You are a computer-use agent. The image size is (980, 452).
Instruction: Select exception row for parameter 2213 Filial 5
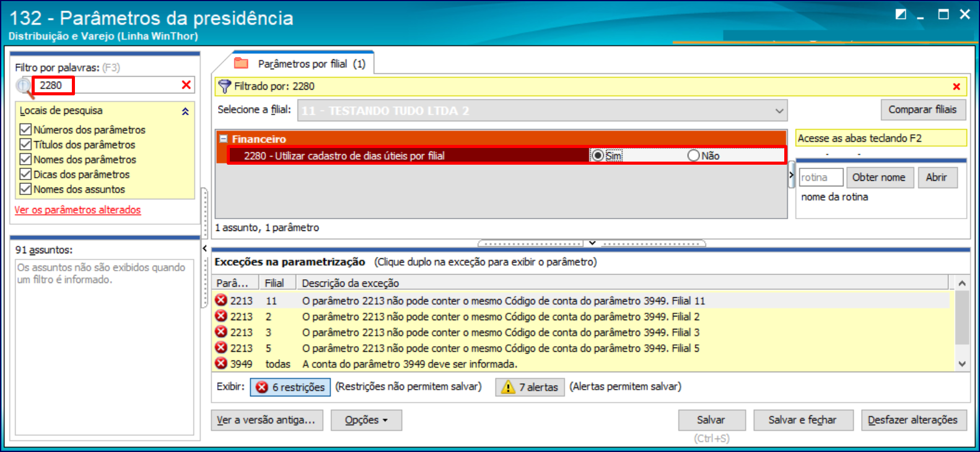coord(580,348)
